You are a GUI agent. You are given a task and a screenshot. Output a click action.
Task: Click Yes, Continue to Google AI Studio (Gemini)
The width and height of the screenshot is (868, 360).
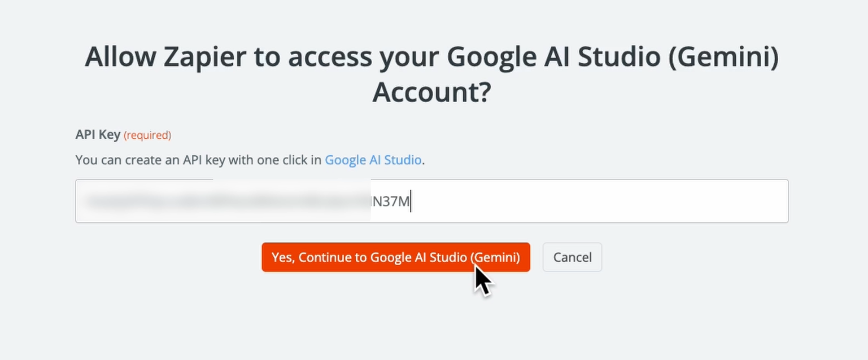(395, 257)
